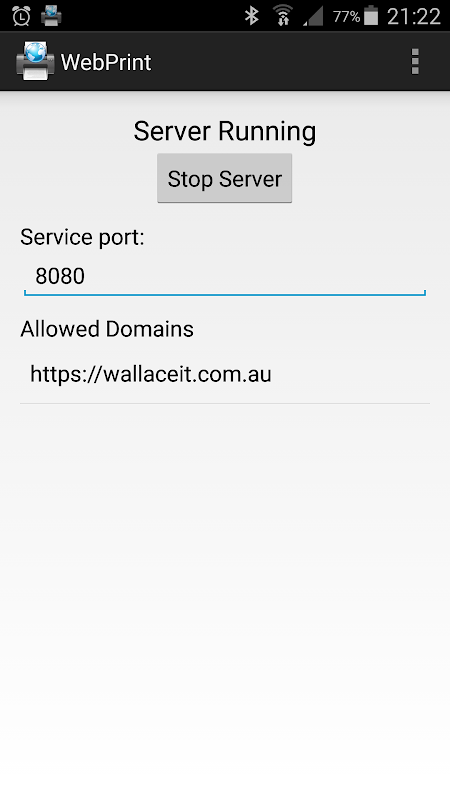450x800 pixels.
Task: Tap the Bluetooth status icon
Action: (252, 16)
